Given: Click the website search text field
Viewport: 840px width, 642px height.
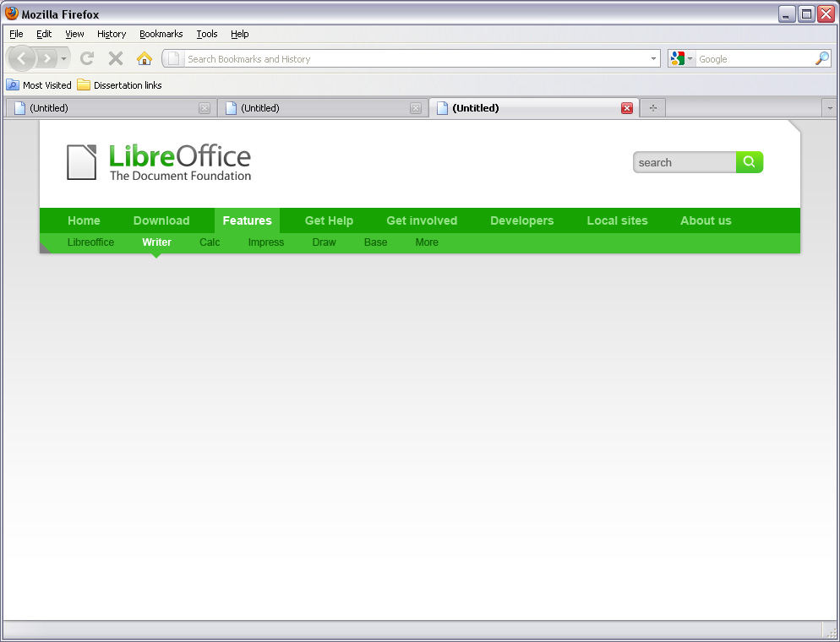Looking at the screenshot, I should click(x=685, y=162).
